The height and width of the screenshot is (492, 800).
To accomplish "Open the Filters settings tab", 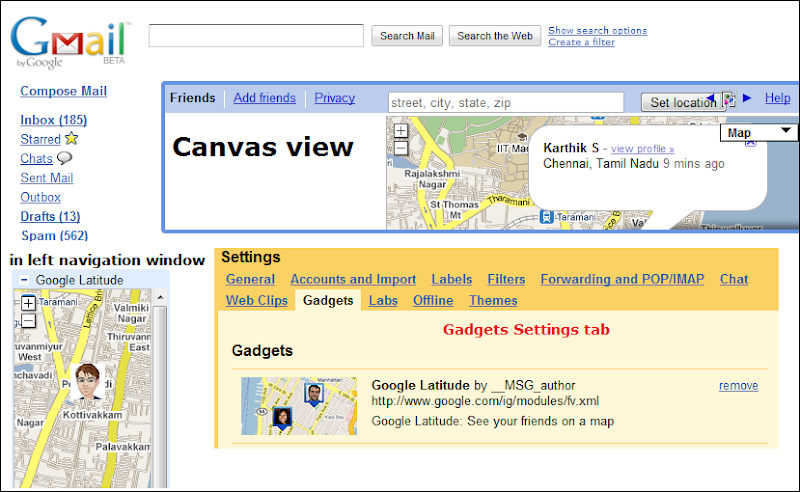I will [x=506, y=279].
